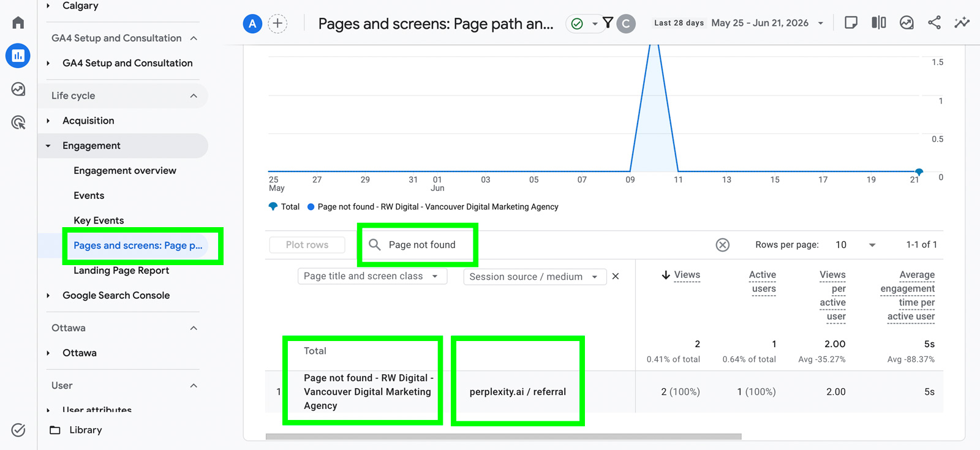Open the Home icon in the left rail
This screenshot has height=450, width=980.
[18, 23]
